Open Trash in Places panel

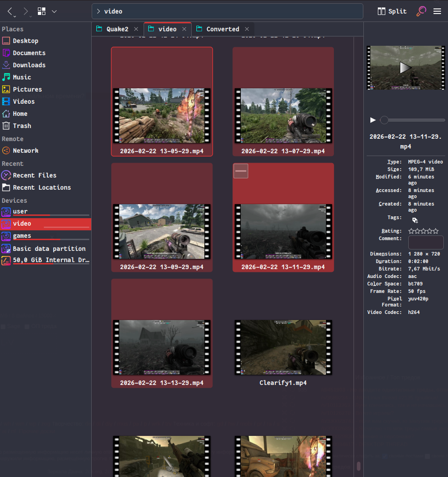(x=22, y=126)
